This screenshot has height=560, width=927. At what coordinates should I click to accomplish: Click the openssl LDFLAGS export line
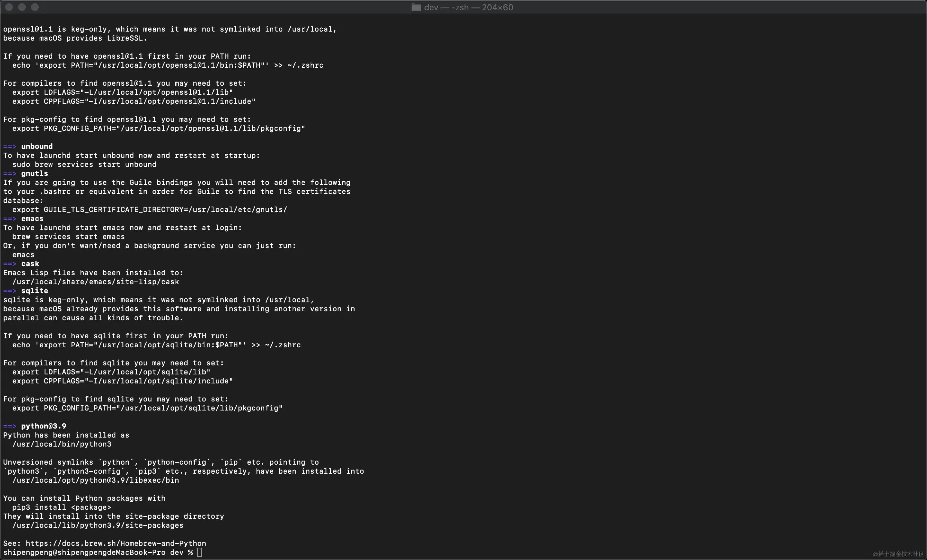pyautogui.click(x=123, y=92)
